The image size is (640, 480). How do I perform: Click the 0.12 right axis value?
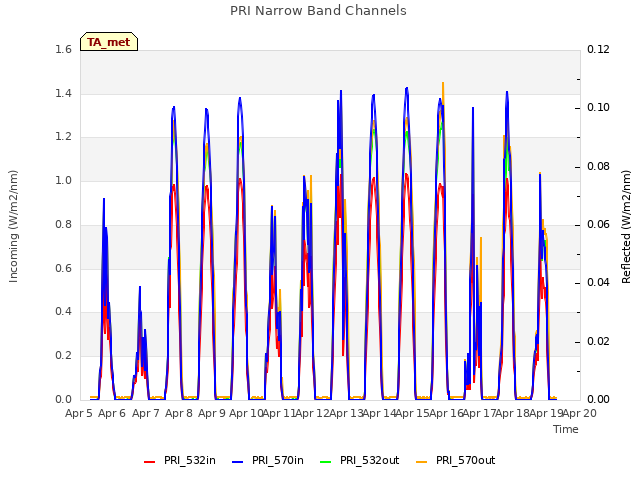click(598, 50)
